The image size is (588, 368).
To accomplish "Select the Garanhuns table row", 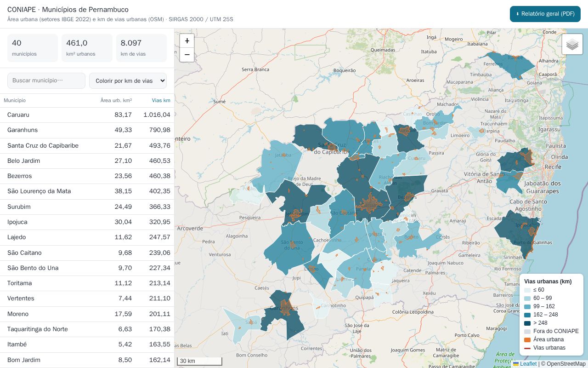I will 87,130.
